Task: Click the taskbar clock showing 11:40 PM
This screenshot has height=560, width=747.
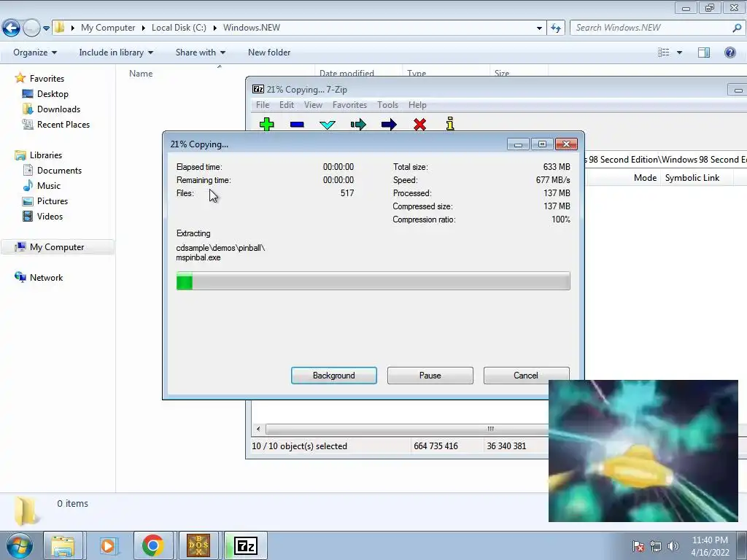Action: [710, 546]
